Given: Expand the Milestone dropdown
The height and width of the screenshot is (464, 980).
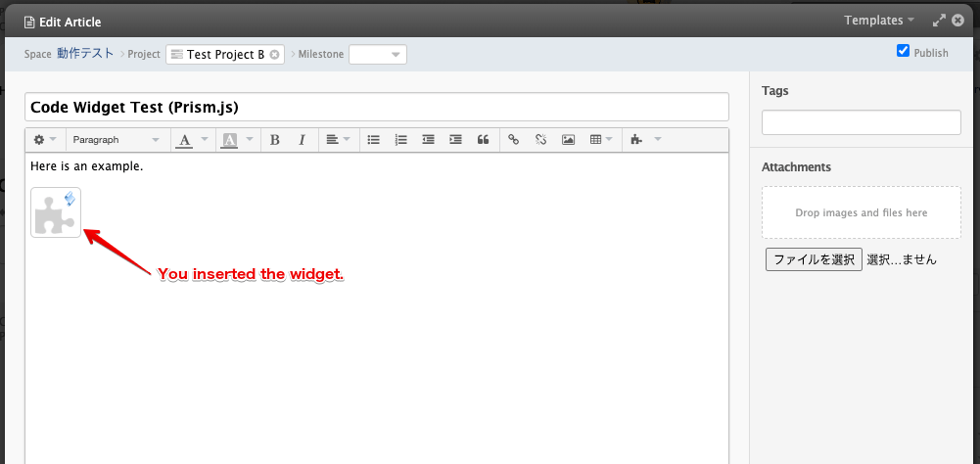Looking at the screenshot, I should pos(378,55).
